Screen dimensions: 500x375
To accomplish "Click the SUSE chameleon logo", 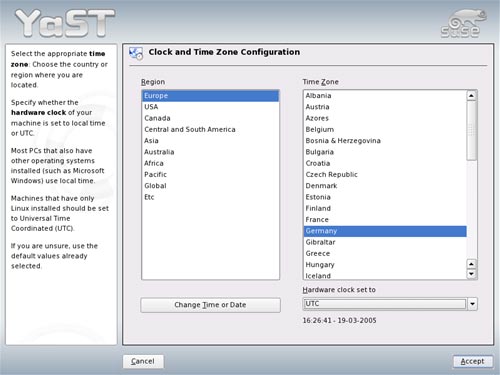I will [463, 23].
